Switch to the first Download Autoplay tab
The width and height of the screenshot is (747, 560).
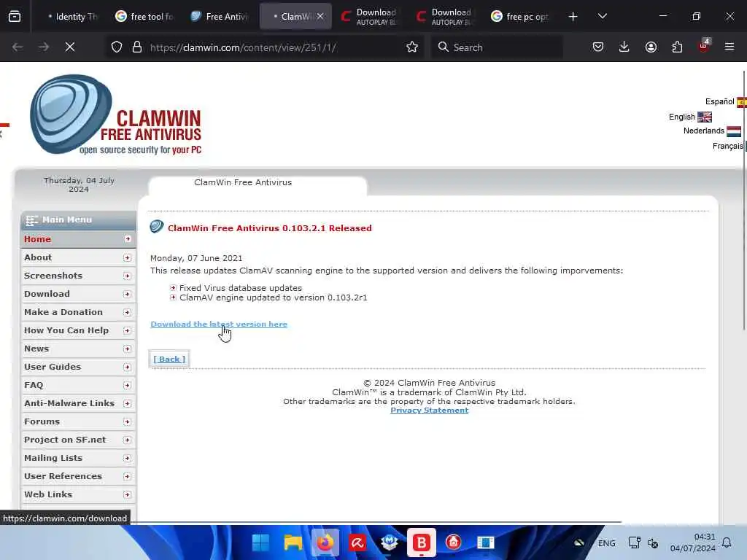click(x=370, y=17)
